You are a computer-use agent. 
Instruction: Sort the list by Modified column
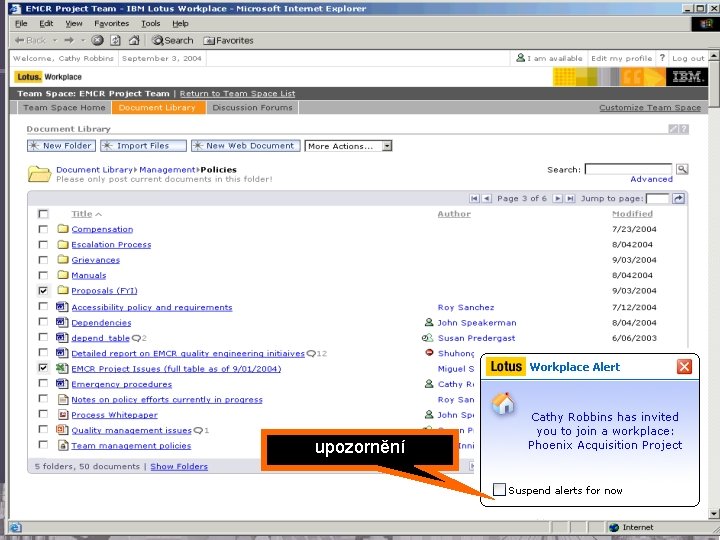point(632,214)
